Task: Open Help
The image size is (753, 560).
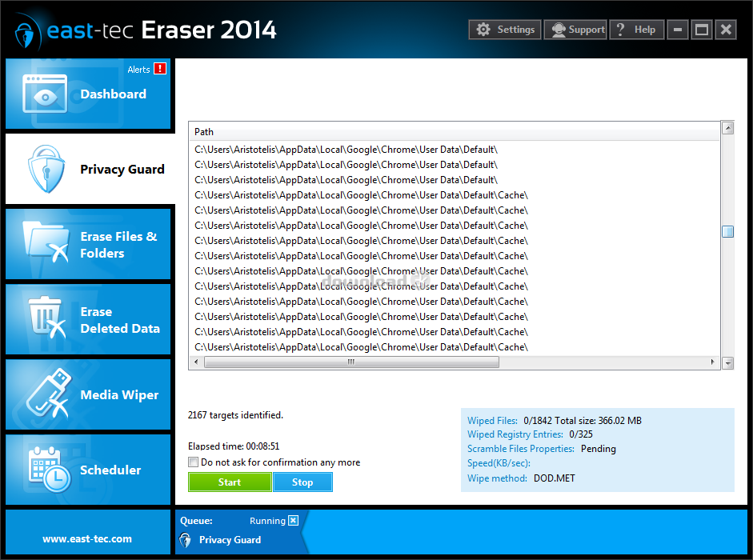Action: (637, 30)
